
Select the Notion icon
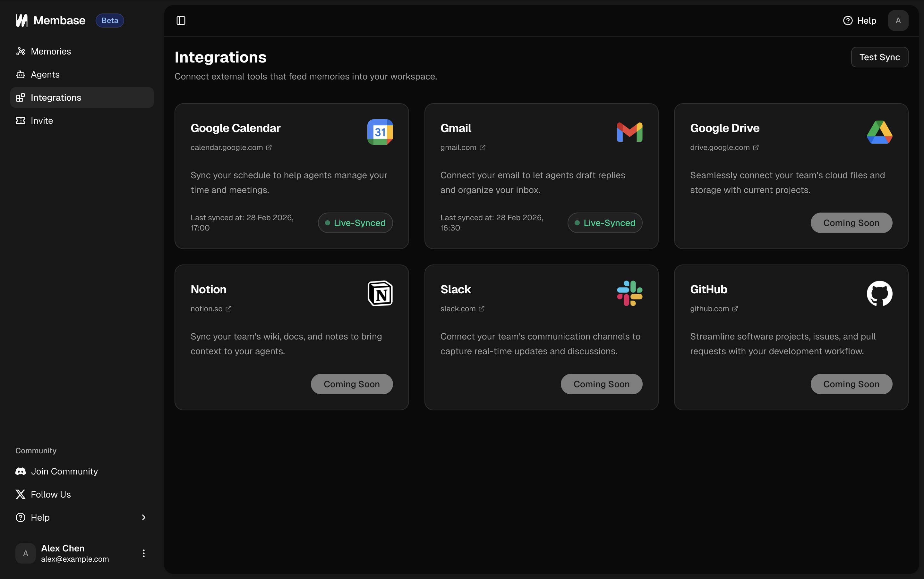coord(380,293)
